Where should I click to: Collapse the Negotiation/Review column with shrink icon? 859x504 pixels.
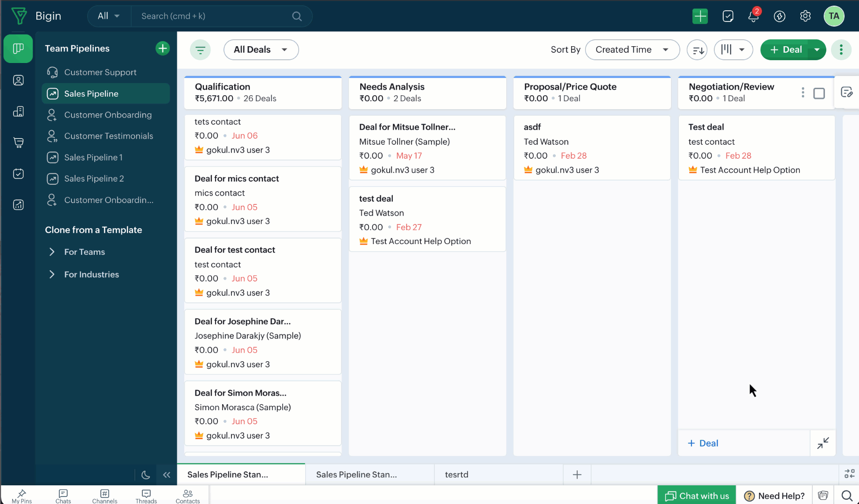point(823,443)
